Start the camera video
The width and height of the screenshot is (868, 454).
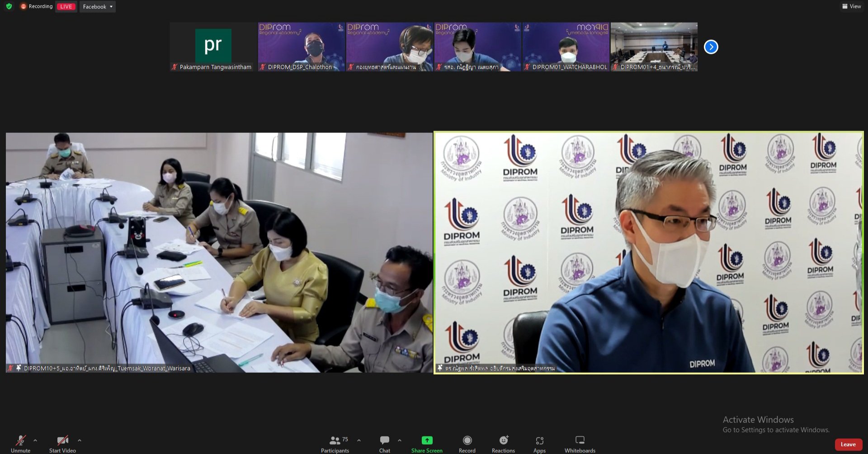[x=62, y=443]
